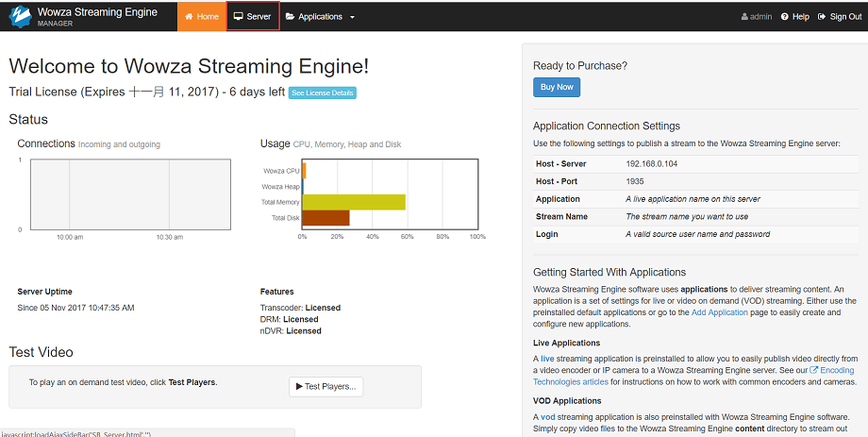Open the Help page

pos(795,17)
